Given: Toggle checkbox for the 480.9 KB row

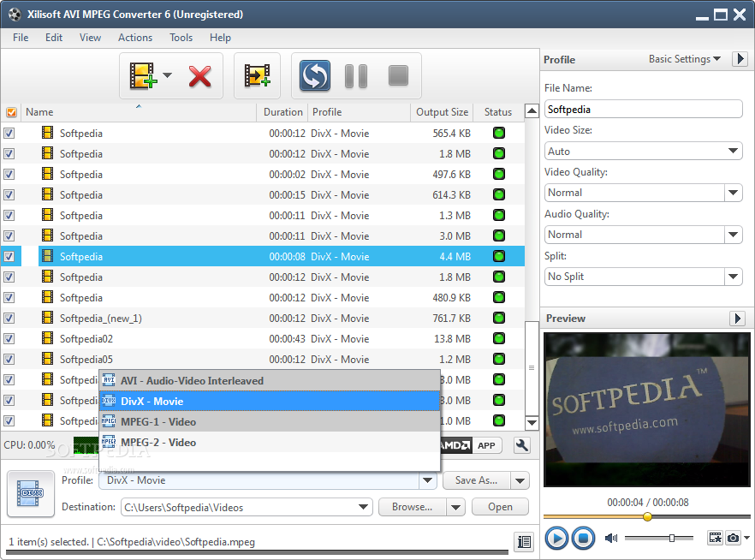Looking at the screenshot, I should point(9,298).
